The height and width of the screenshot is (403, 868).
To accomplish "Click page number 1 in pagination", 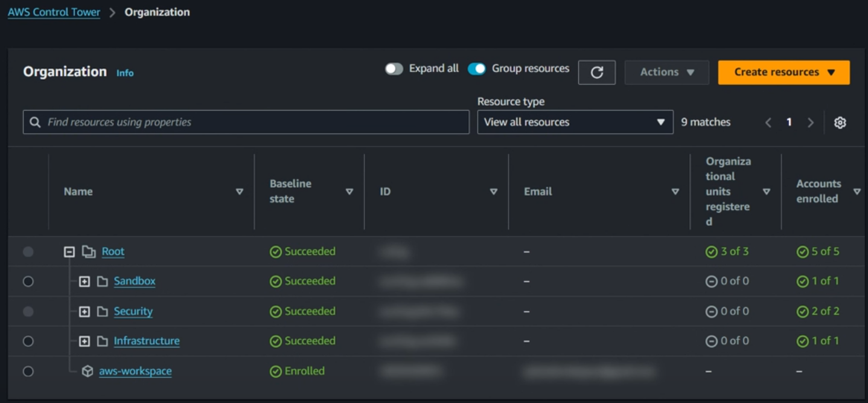I will pos(789,123).
